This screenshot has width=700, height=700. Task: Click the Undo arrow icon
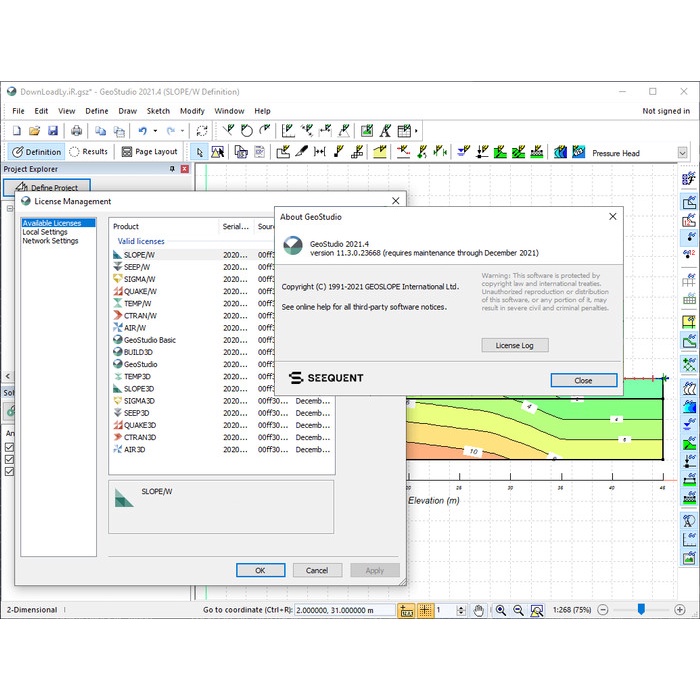pos(143,131)
